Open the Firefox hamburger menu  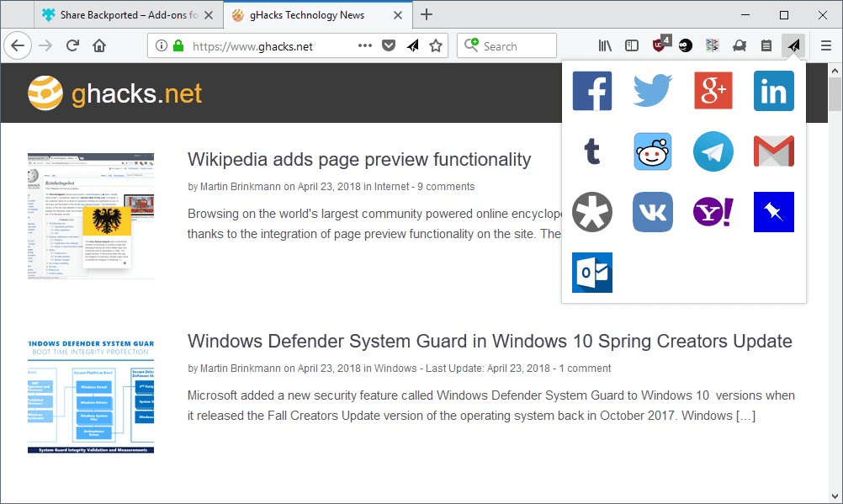point(826,45)
